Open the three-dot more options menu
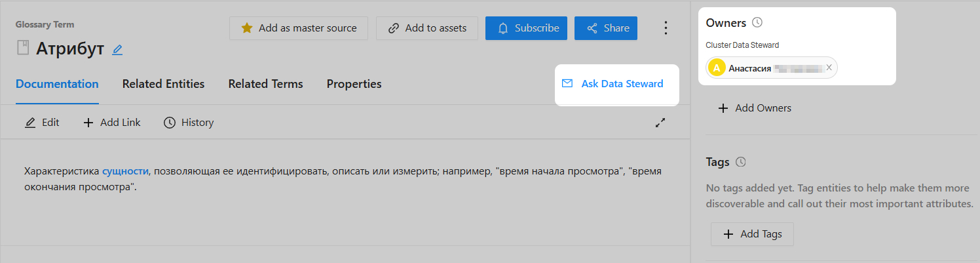This screenshot has height=263, width=980. 666,28
